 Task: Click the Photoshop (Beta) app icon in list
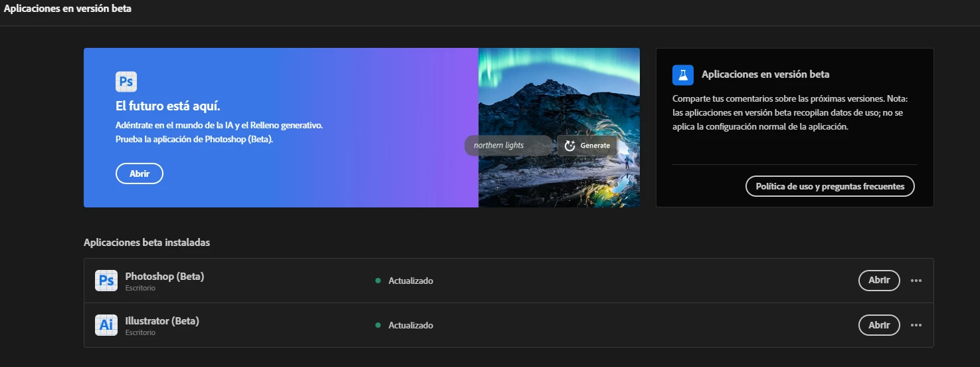click(x=106, y=281)
